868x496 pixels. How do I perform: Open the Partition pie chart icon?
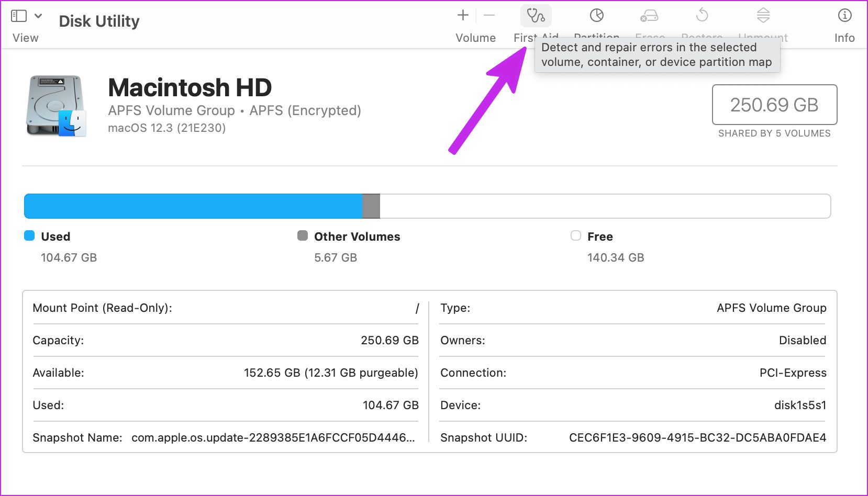coord(597,15)
